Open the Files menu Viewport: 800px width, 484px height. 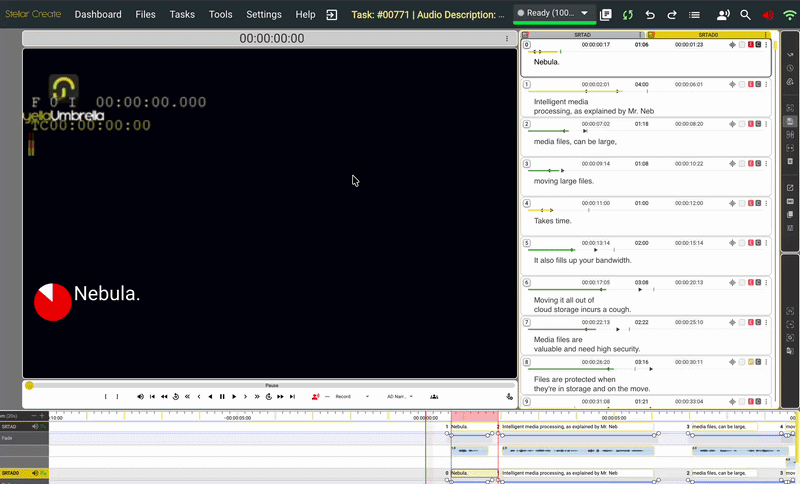pos(145,15)
